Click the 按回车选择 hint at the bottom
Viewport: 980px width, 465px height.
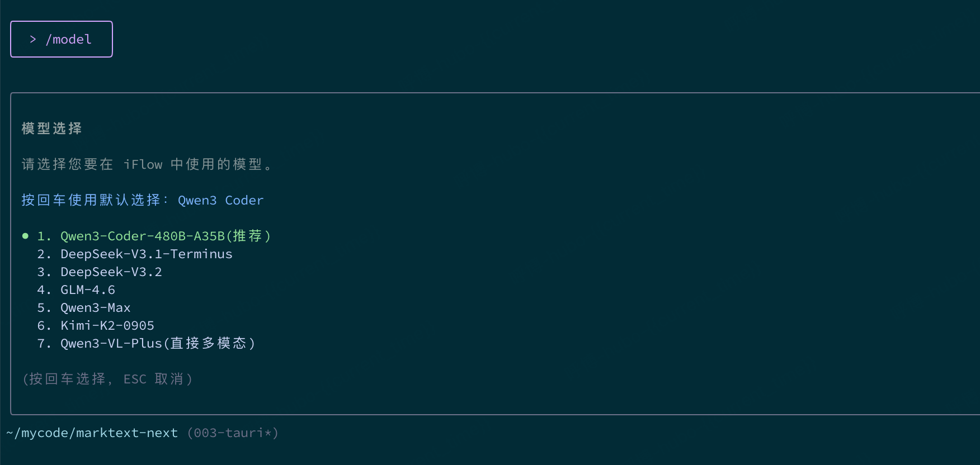67,379
